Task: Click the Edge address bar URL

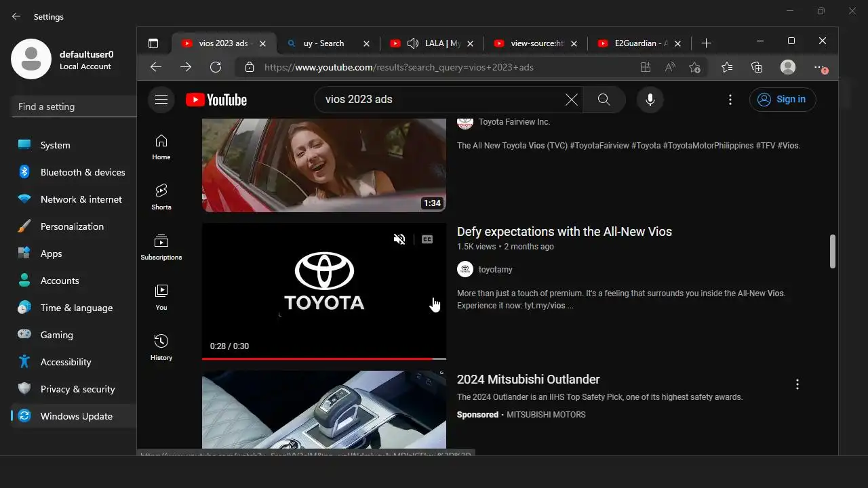Action: pyautogui.click(x=399, y=67)
